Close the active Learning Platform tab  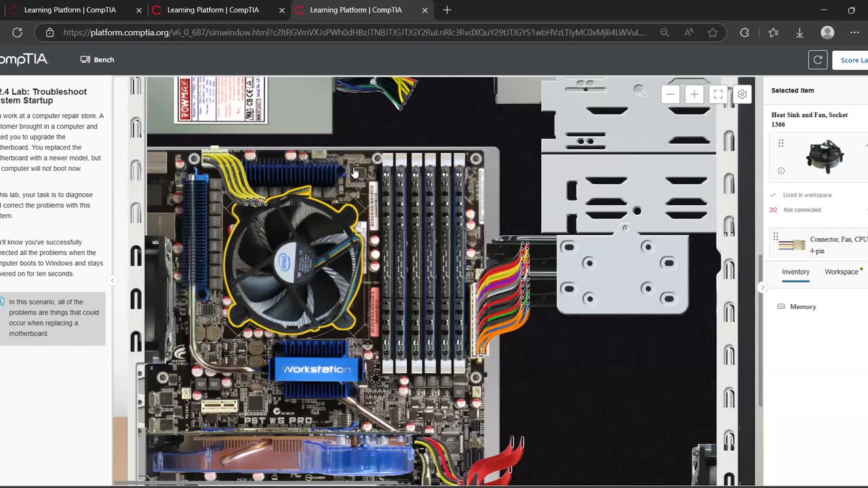pos(425,10)
